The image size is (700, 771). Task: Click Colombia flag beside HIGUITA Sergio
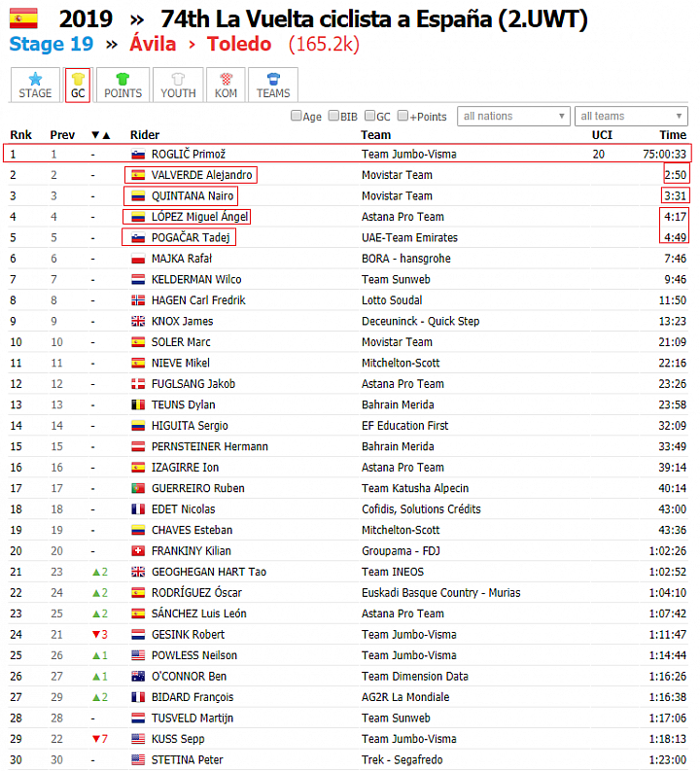pos(138,426)
